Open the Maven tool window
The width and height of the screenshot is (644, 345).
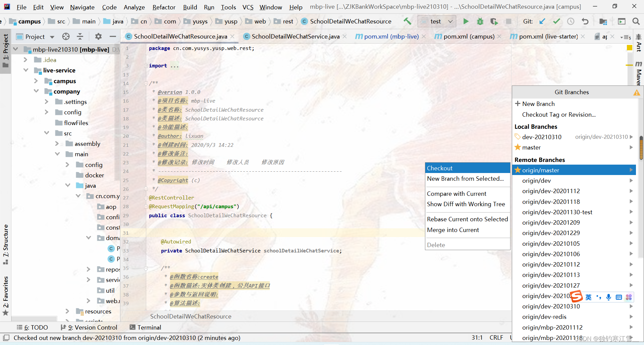[x=639, y=73]
